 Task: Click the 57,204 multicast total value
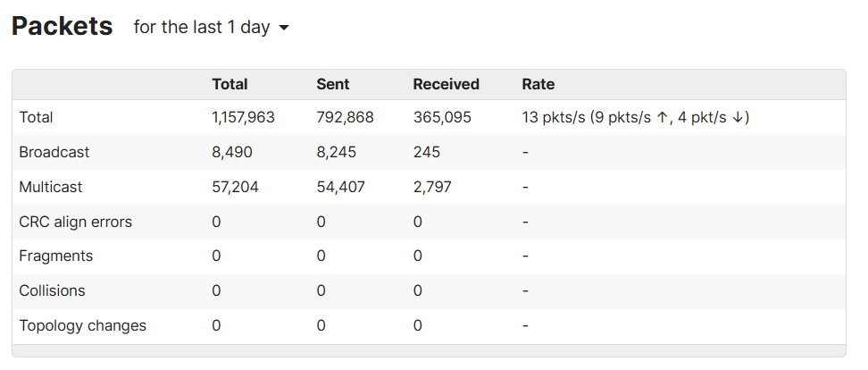point(235,187)
